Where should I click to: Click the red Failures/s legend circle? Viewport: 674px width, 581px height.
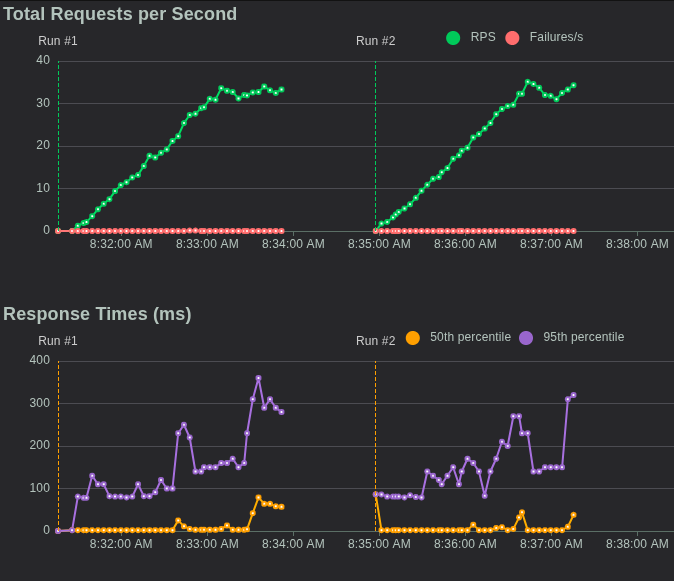pyautogui.click(x=512, y=38)
